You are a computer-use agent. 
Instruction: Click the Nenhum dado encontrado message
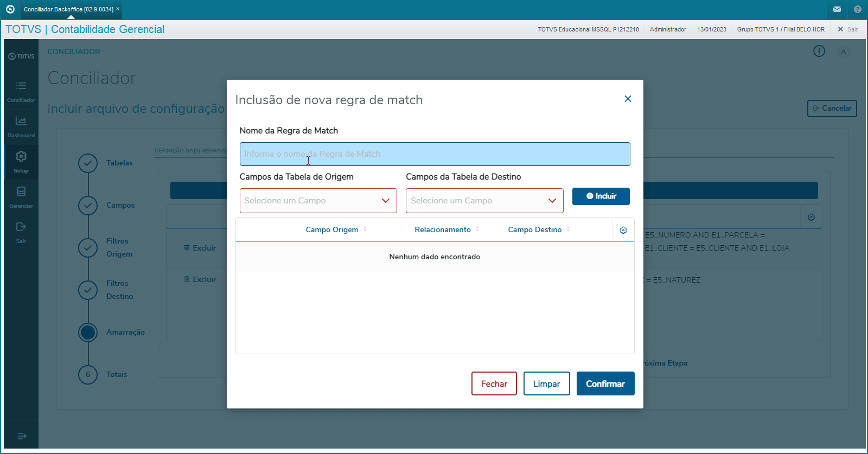[x=435, y=257]
